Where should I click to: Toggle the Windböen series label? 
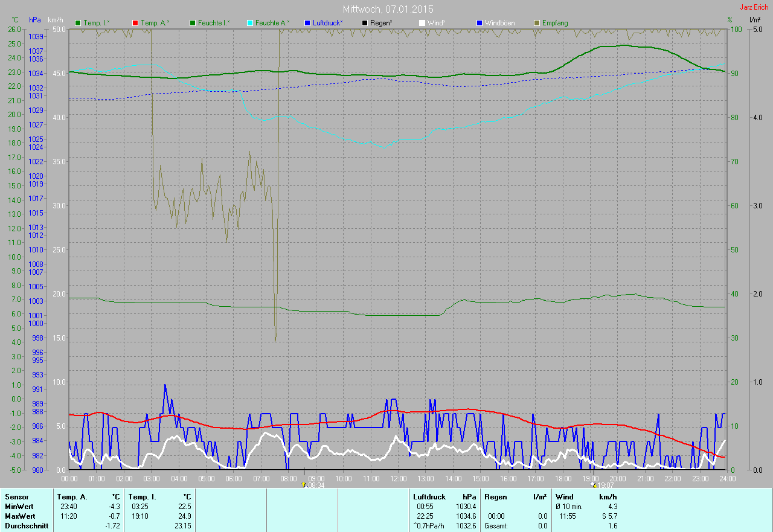pyautogui.click(x=501, y=23)
